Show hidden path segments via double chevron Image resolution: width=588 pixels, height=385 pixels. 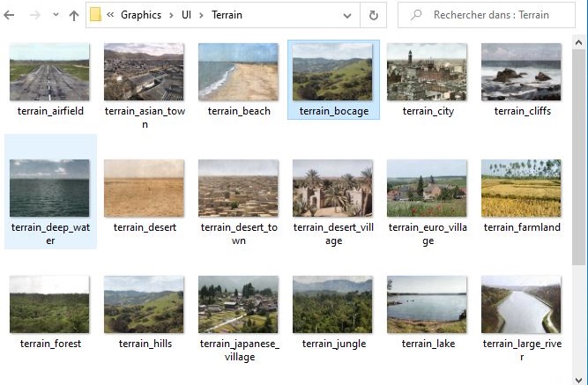coord(110,15)
